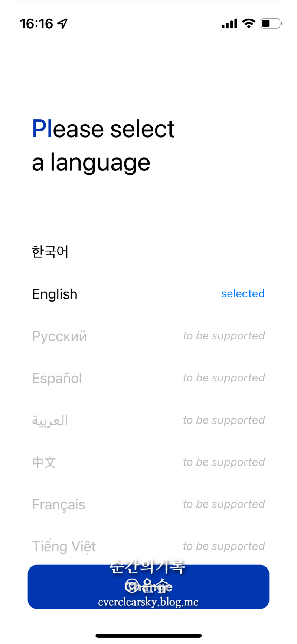297x644 pixels.
Task: Select the 한국어 language row
Action: [x=148, y=252]
